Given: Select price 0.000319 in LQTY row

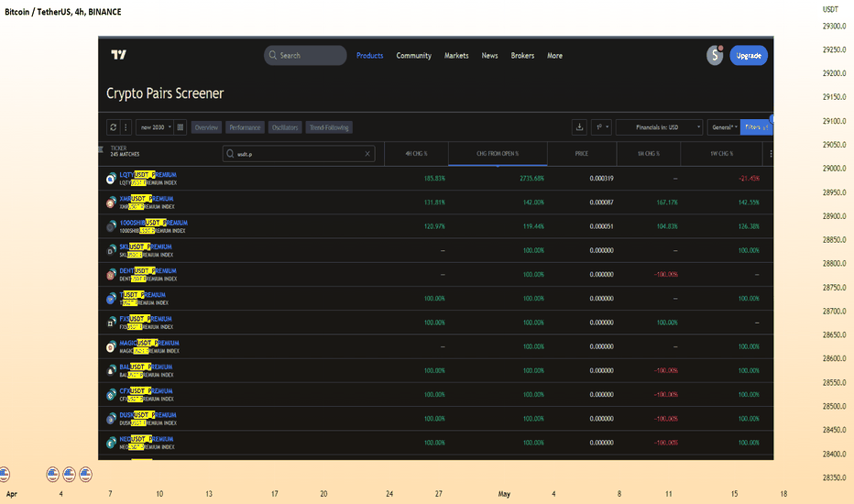Looking at the screenshot, I should pyautogui.click(x=601, y=178).
